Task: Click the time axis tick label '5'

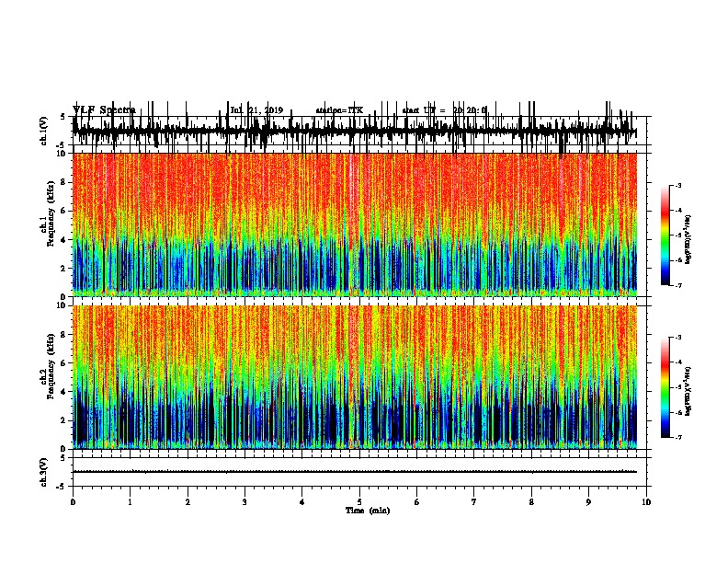Action: 359,502
